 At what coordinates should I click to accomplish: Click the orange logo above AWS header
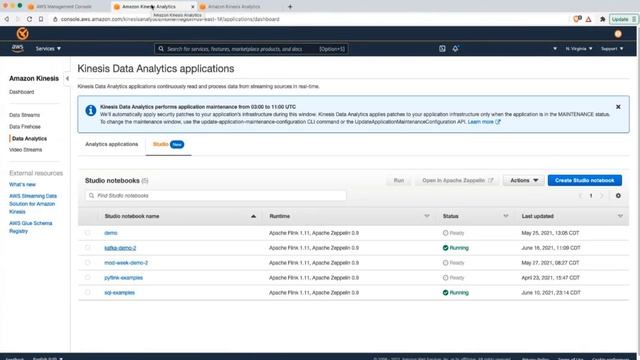click(x=22, y=33)
